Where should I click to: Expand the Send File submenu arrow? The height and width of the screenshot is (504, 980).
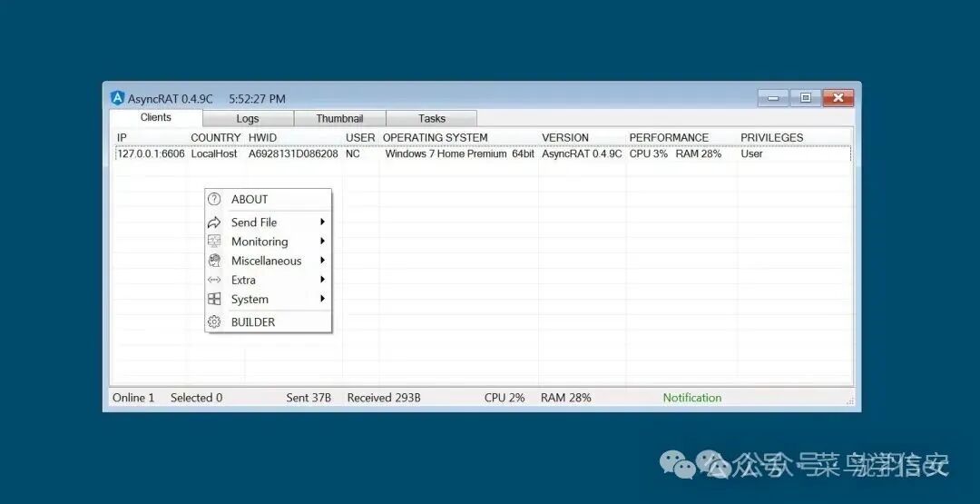coord(322,222)
